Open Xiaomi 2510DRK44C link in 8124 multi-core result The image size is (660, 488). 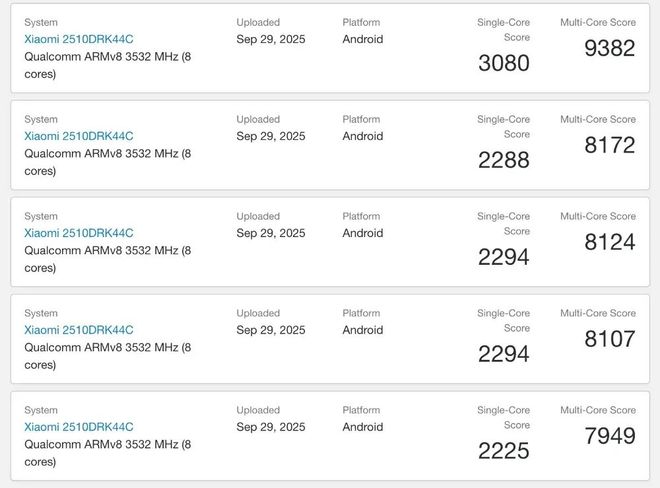[79, 233]
